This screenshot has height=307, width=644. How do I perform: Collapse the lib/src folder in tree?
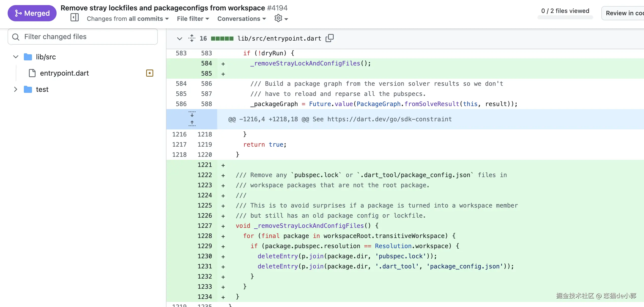[16, 57]
